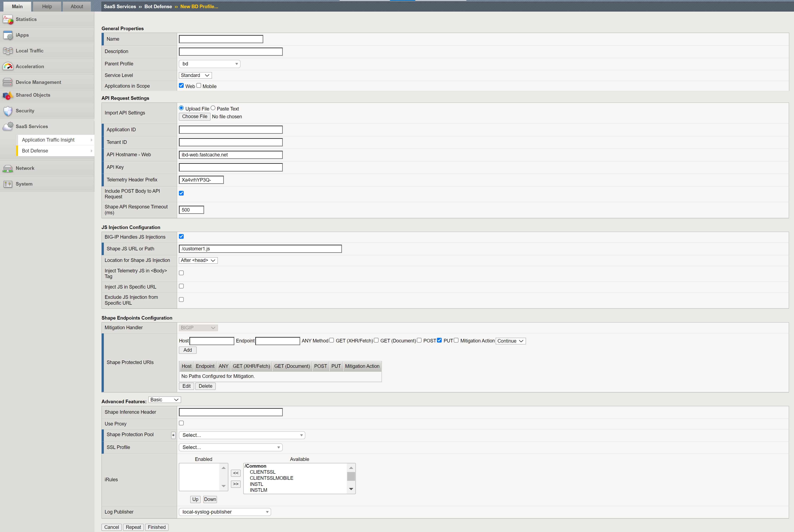Open the Statistics sidebar icon

coord(8,19)
